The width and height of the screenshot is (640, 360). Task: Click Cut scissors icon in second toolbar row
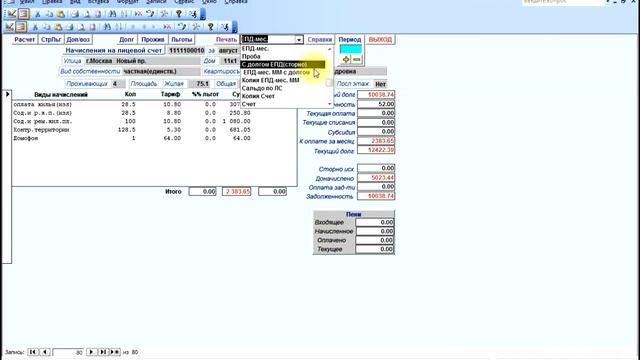(35, 27)
